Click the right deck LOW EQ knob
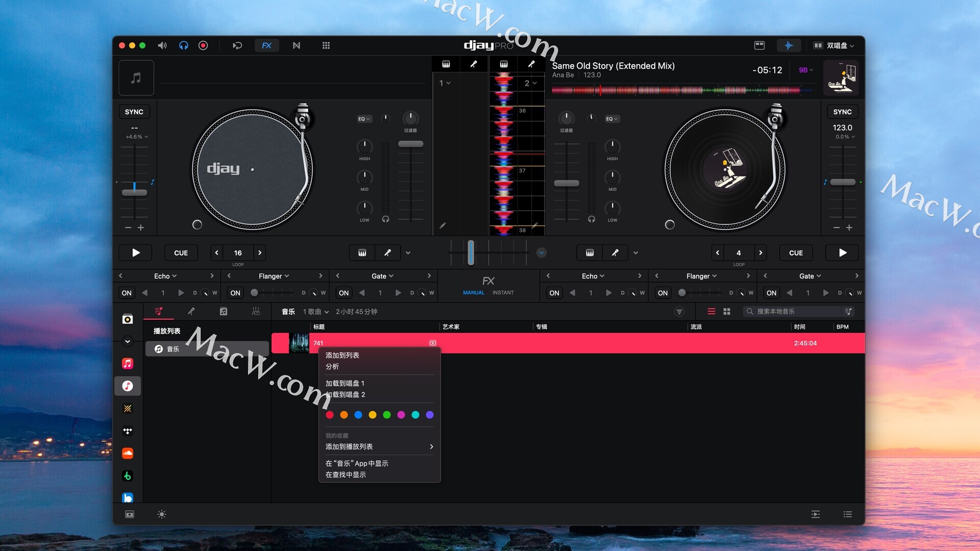The height and width of the screenshot is (551, 980). click(612, 208)
